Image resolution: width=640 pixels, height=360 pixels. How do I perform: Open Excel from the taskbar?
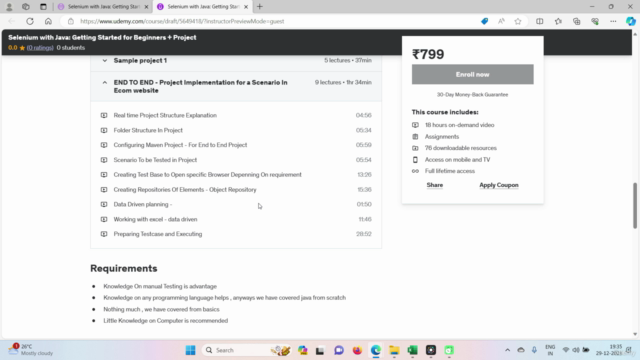click(412, 350)
